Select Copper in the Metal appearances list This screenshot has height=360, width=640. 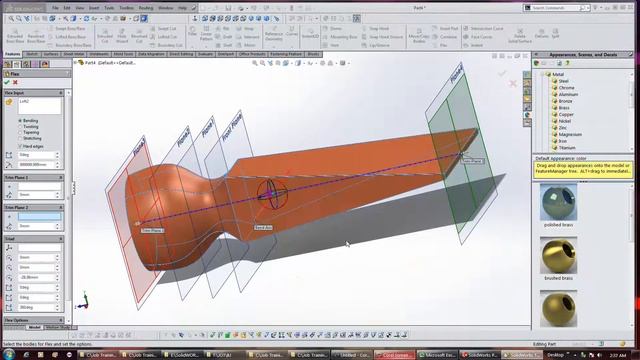coord(566,114)
